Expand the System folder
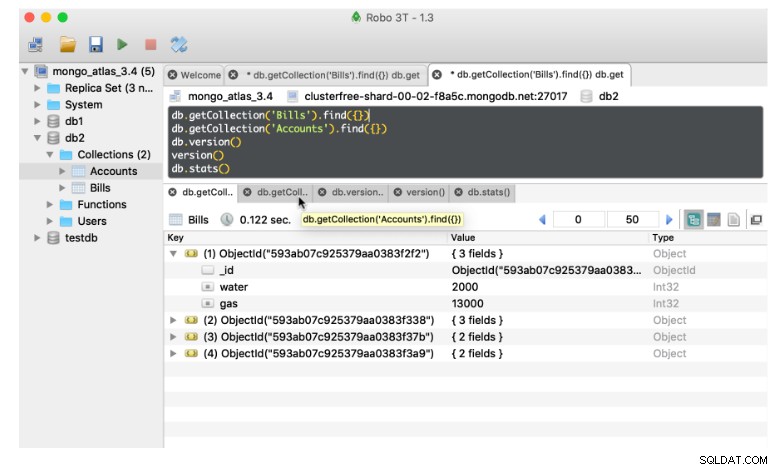Viewport: 777px width, 470px height. point(37,105)
